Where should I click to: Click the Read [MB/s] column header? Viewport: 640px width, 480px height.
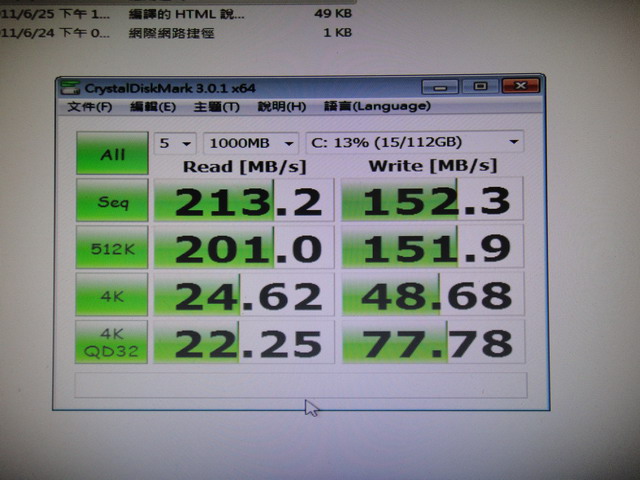coord(244,167)
